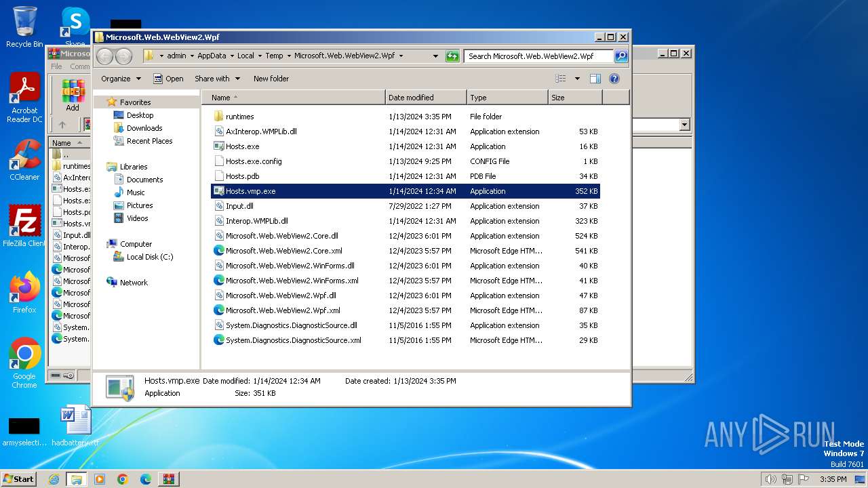Click the Back navigation arrow in Explorer

(x=105, y=56)
